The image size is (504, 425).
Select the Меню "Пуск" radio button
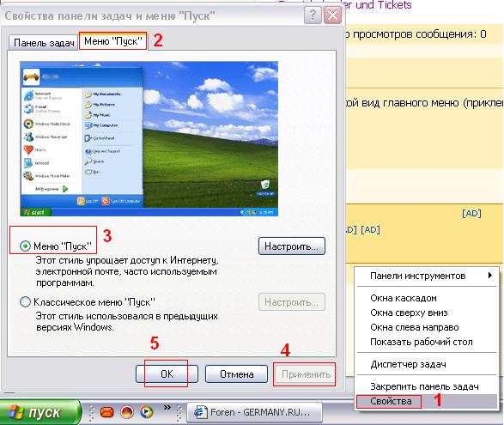pos(25,246)
